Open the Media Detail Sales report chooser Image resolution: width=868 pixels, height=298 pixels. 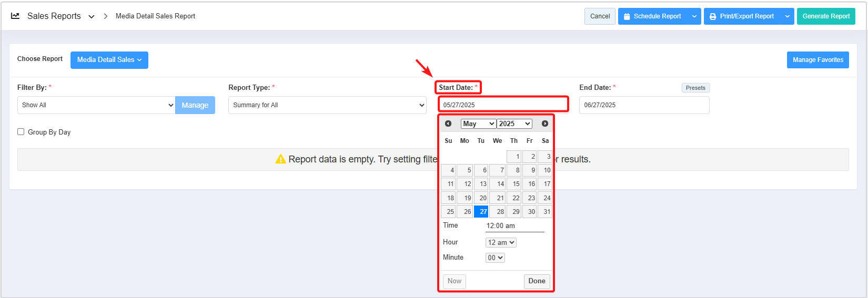point(109,60)
